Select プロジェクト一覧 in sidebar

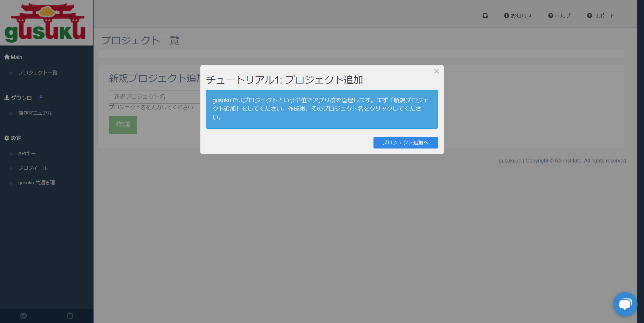38,72
